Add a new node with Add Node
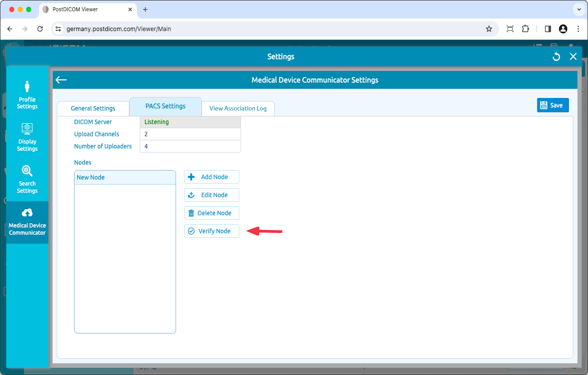This screenshot has width=588, height=375. pos(212,177)
